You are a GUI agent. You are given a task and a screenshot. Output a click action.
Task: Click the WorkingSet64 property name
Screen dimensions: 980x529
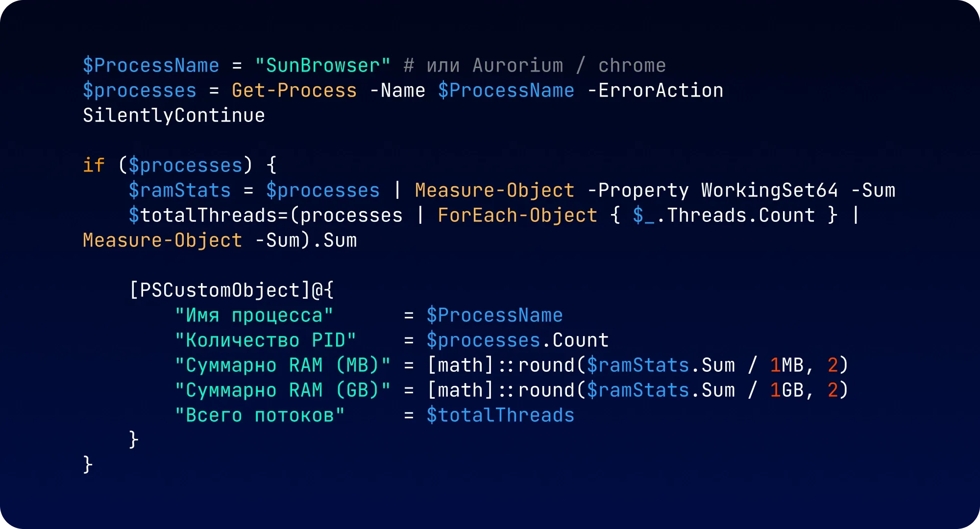769,190
